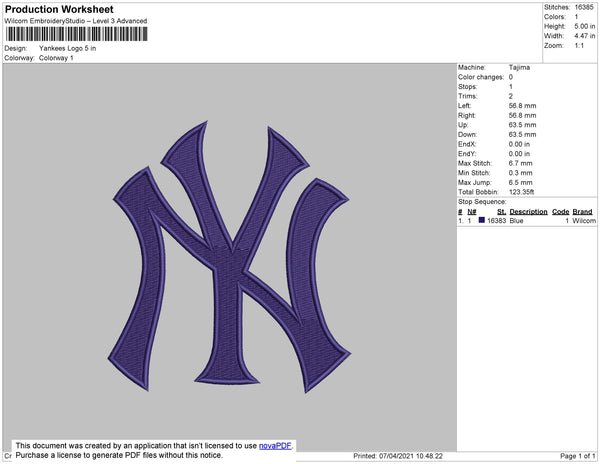
Task: Select the EndY value '0.00 in'
Action: pos(519,154)
